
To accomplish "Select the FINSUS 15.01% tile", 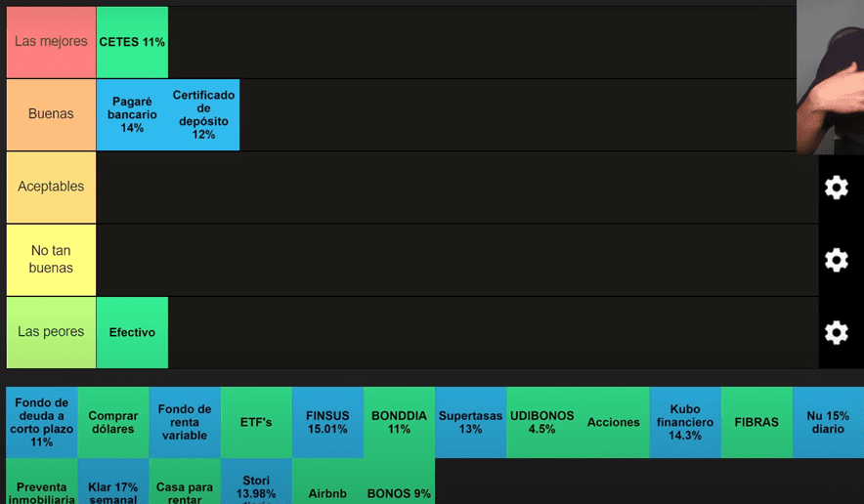I will 327,423.
